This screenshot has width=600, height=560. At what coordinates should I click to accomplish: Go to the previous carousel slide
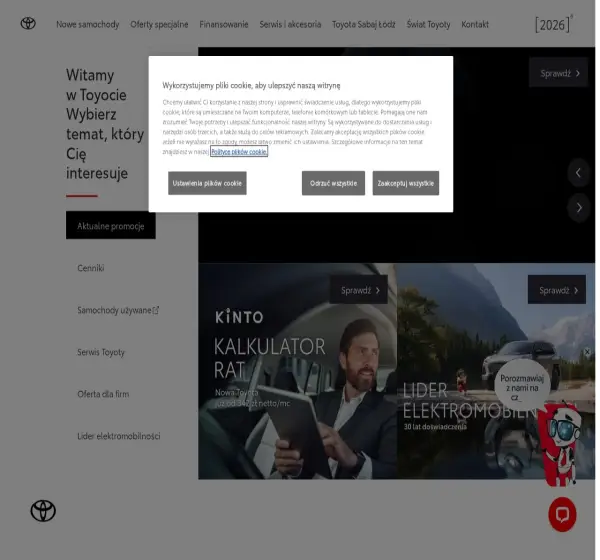click(x=579, y=172)
